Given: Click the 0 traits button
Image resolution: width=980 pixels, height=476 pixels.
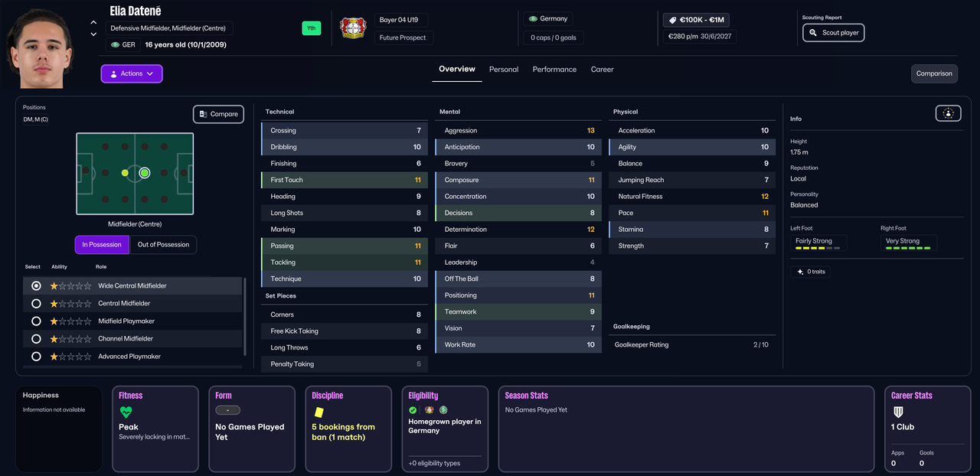Looking at the screenshot, I should [812, 272].
